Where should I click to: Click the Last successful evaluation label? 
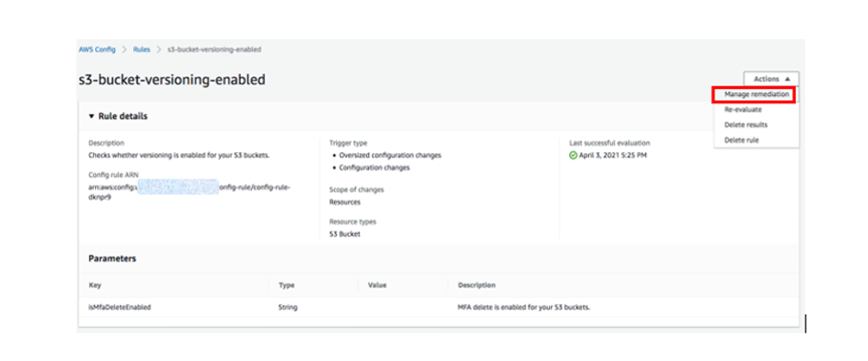pyautogui.click(x=609, y=143)
